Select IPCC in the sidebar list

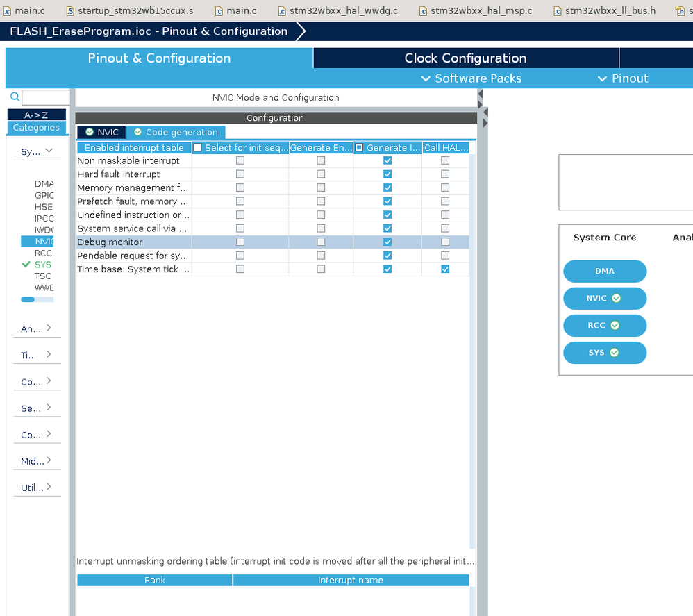(x=44, y=218)
